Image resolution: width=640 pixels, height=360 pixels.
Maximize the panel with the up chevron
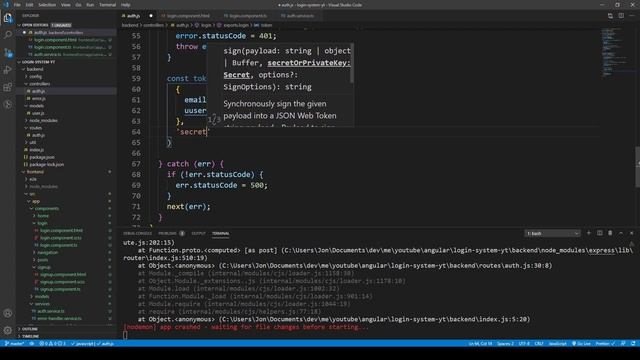click(x=621, y=233)
